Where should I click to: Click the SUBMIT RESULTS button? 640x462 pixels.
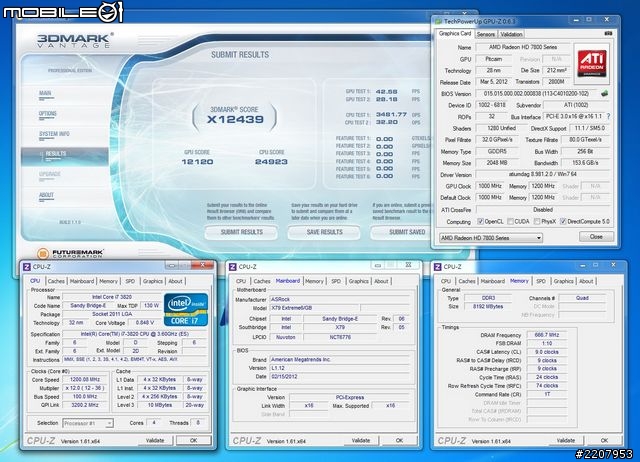[x=241, y=232]
